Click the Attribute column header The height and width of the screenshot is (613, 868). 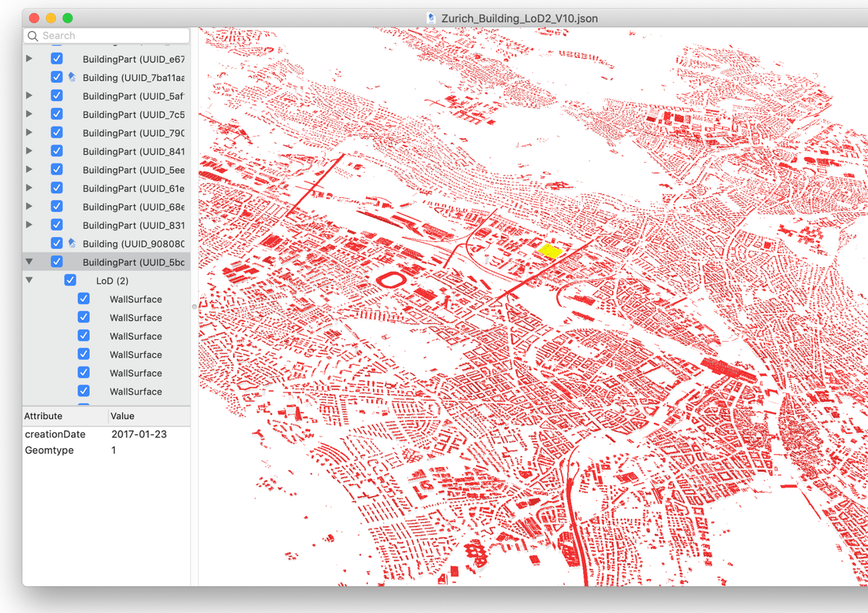[x=65, y=416]
